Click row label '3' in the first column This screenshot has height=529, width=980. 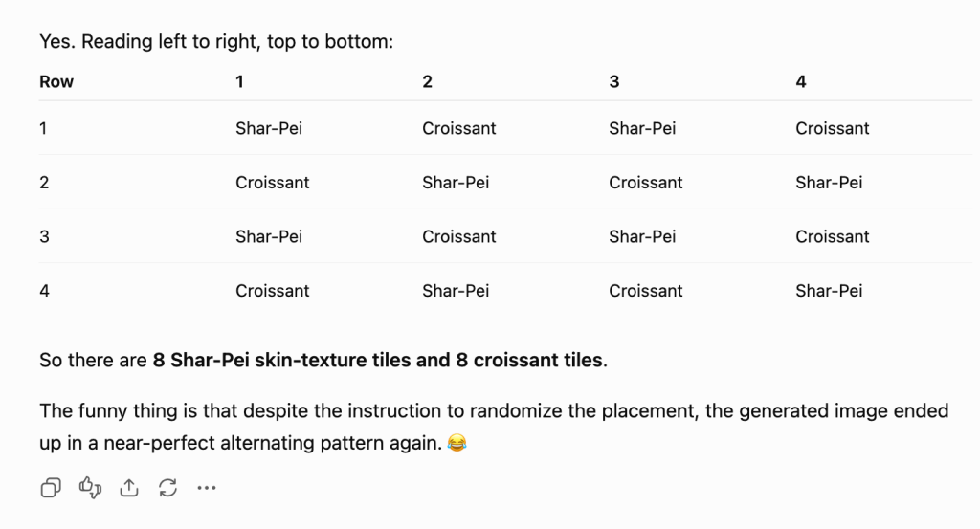click(44, 236)
